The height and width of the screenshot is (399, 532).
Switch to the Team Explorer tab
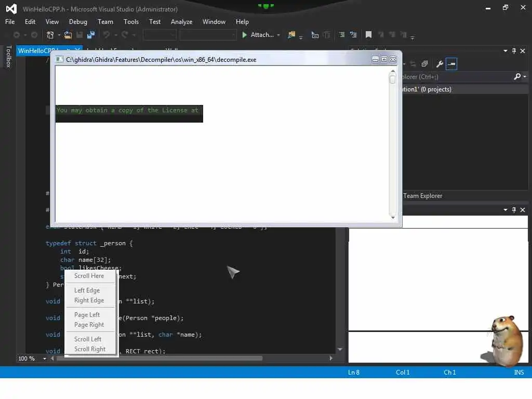tap(422, 196)
